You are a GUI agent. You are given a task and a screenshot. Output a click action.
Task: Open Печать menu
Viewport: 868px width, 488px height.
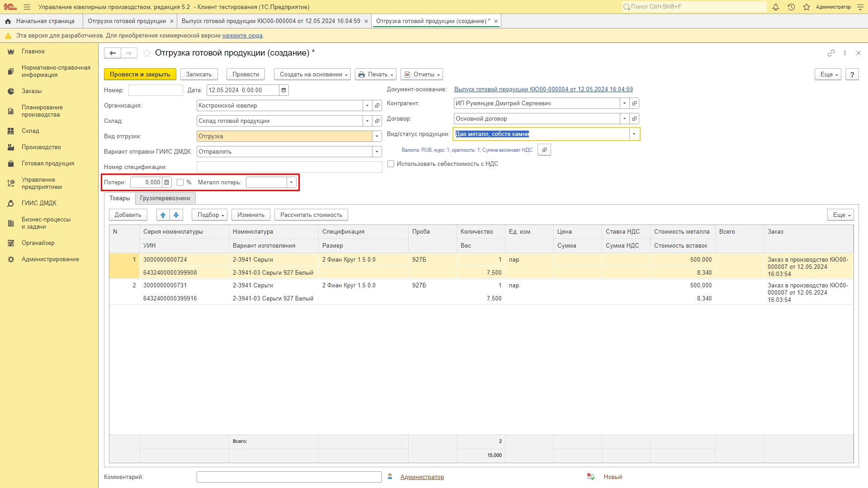tap(376, 75)
